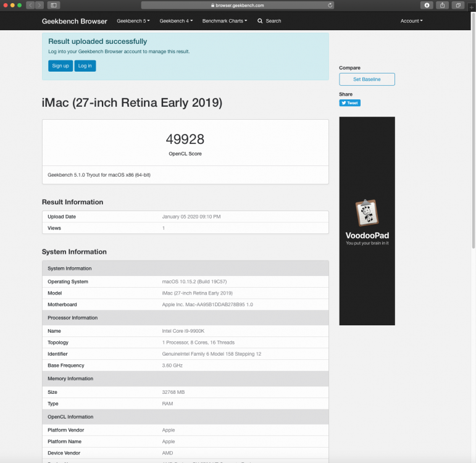Add new tab with plus icon

(x=472, y=6)
